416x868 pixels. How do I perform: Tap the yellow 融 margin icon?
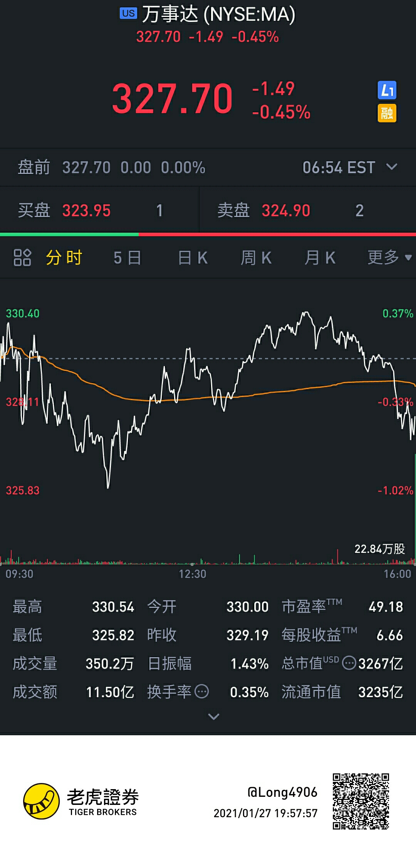387,113
